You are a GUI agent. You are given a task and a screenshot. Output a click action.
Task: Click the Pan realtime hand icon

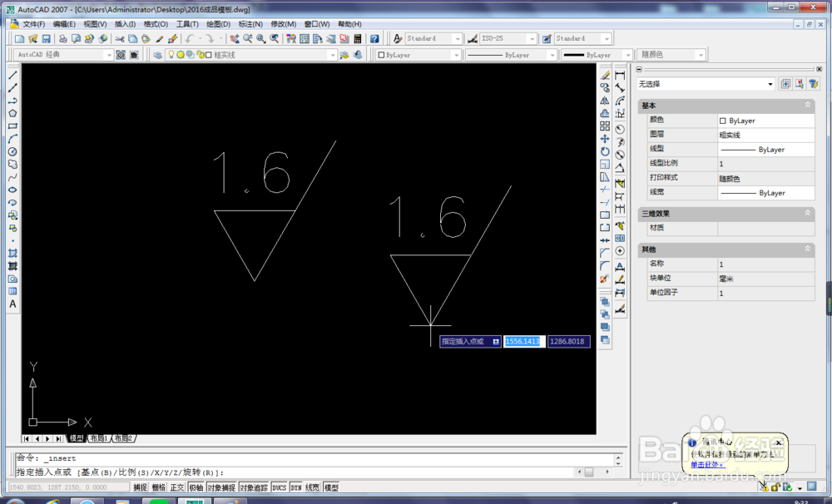[234, 39]
